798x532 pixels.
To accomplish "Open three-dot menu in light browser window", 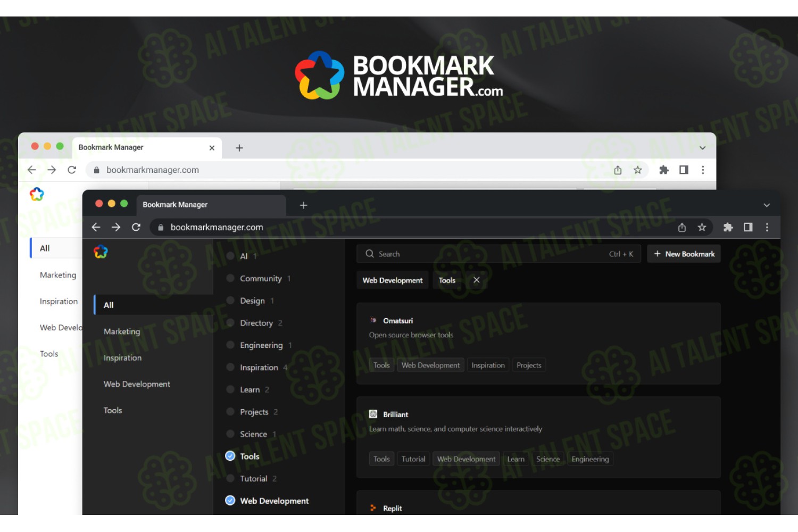I will click(703, 170).
